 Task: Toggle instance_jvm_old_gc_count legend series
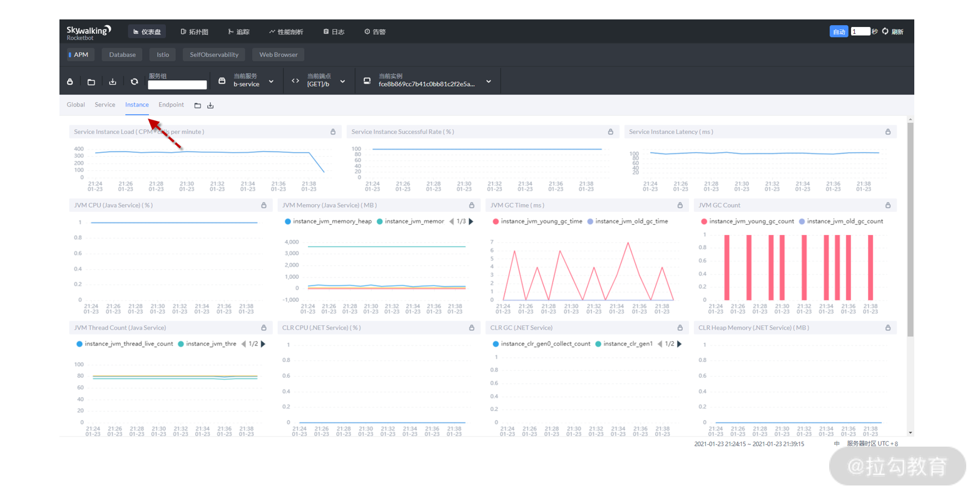pyautogui.click(x=841, y=221)
